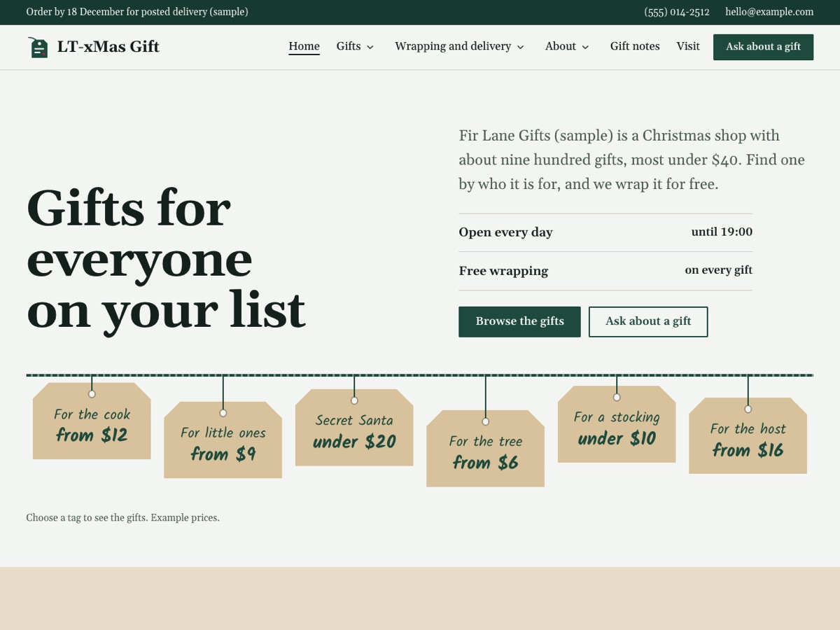Go to the Home menu item
The image size is (840, 630).
click(x=304, y=46)
